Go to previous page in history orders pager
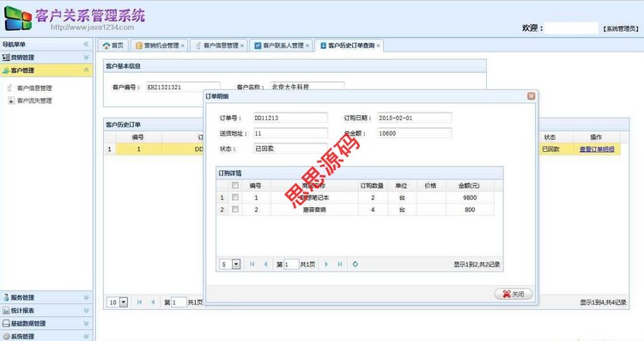This screenshot has width=644, height=341. click(153, 302)
